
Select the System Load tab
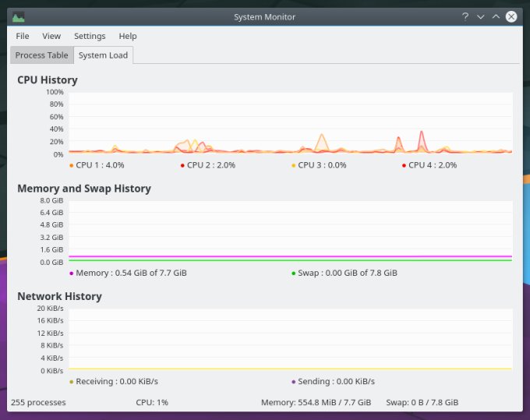(103, 55)
